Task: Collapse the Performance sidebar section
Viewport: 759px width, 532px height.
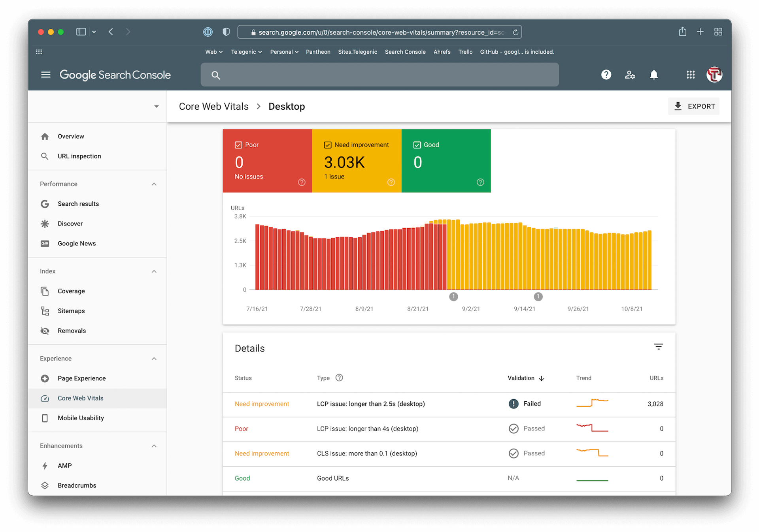Action: [x=154, y=184]
